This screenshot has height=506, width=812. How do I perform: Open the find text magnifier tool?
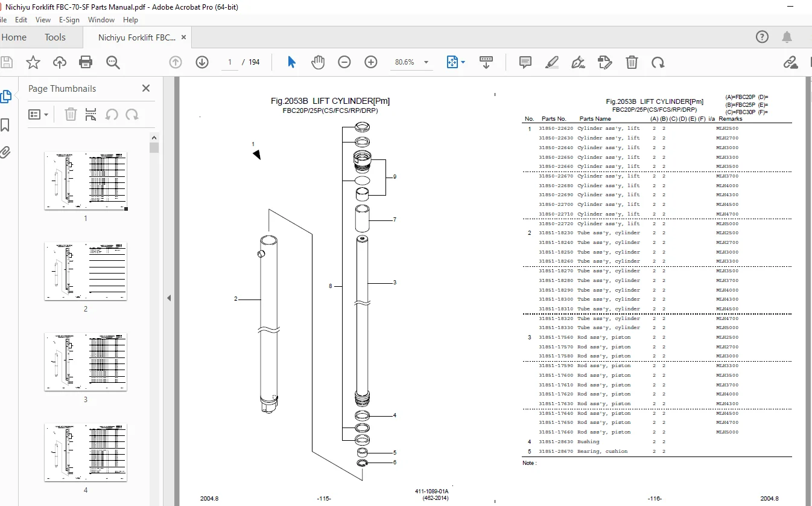(113, 62)
